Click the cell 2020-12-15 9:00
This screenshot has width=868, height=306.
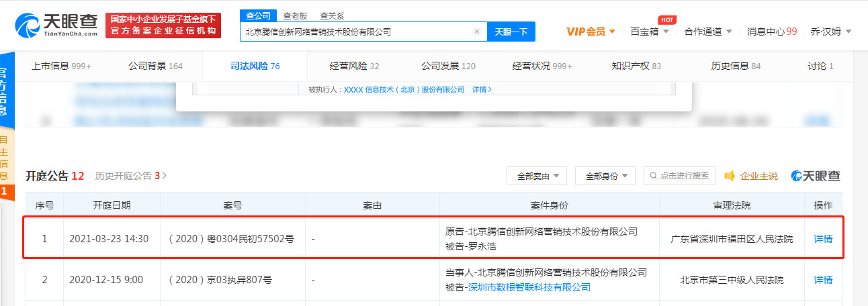pos(106,280)
